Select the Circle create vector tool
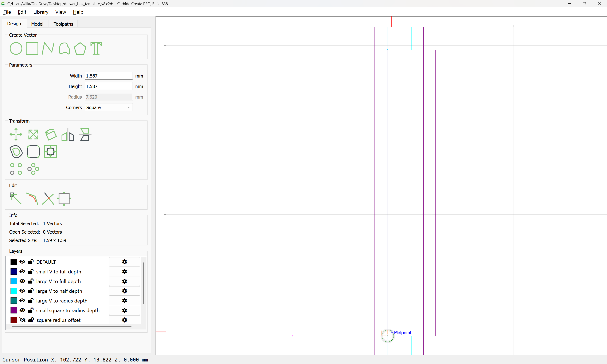The image size is (607, 364). 16,48
